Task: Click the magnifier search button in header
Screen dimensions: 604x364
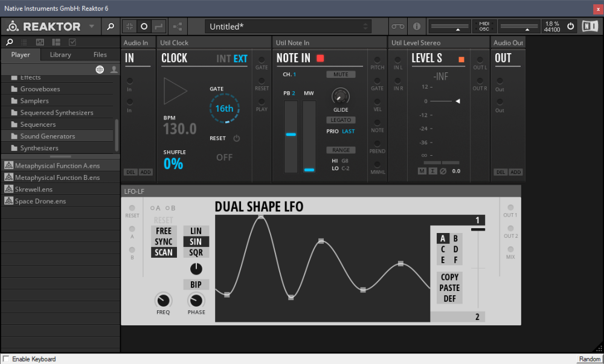Action: pyautogui.click(x=111, y=27)
